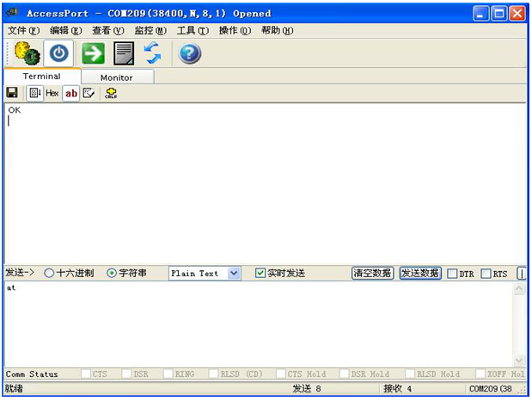Expand the Plain Text dropdown

[234, 274]
